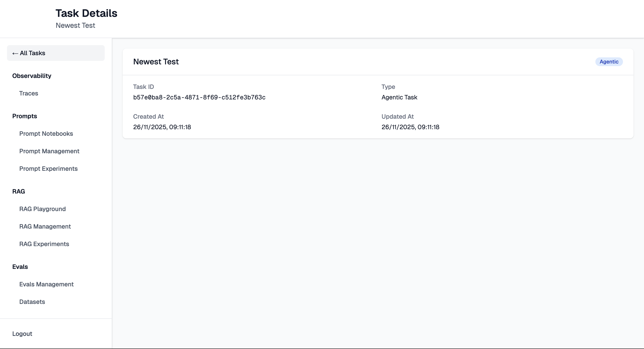This screenshot has width=644, height=349.
Task: Click the Prompts section header
Action: pos(25,116)
